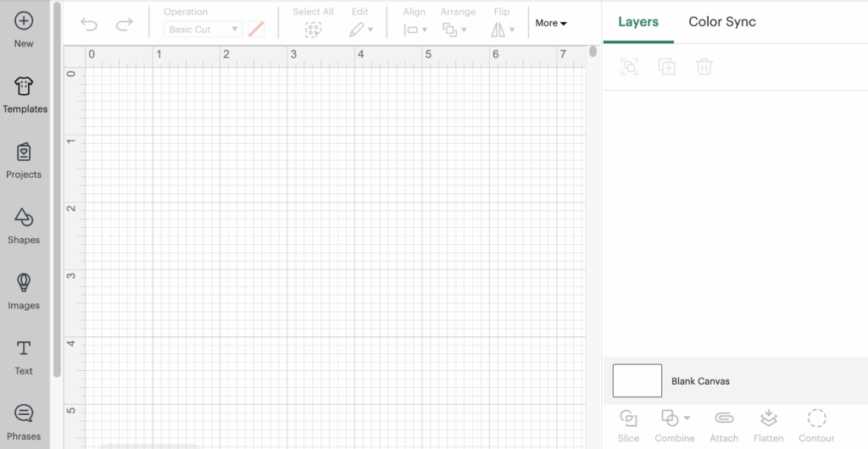The image size is (868, 449).
Task: Select the Blank Canvas thumbnail
Action: coord(637,380)
